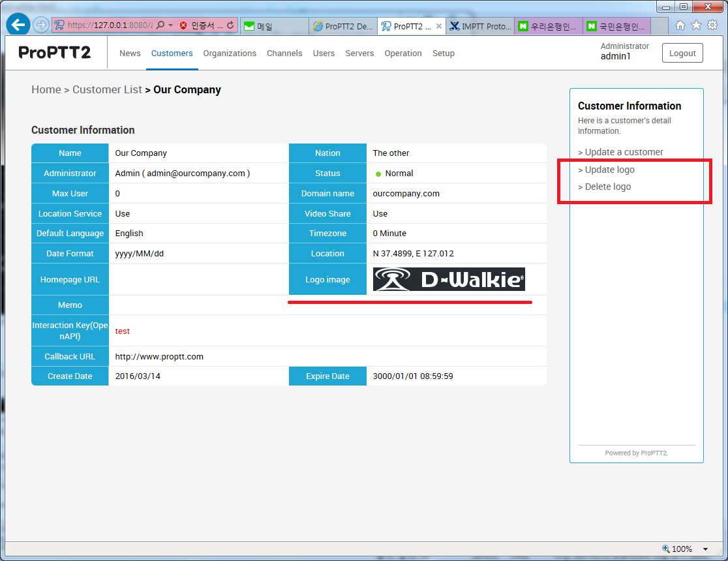The width and height of the screenshot is (728, 561).
Task: Click the Delete logo link
Action: click(x=607, y=187)
